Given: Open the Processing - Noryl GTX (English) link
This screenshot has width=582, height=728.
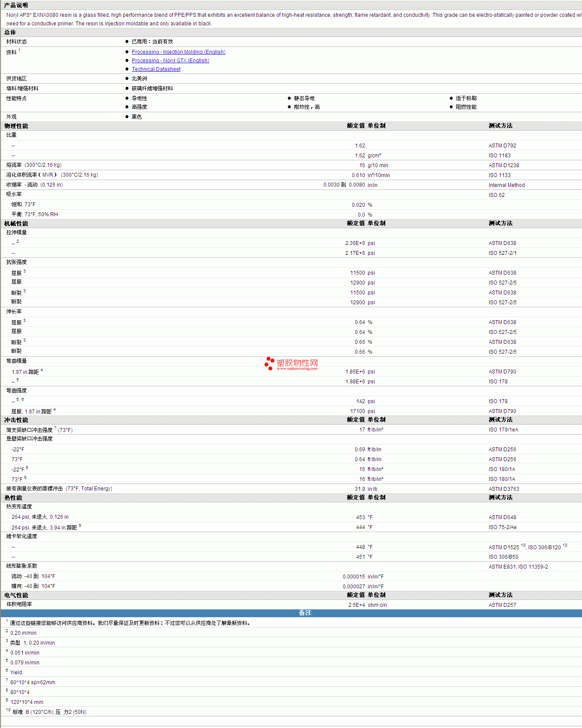Looking at the screenshot, I should click(171, 61).
